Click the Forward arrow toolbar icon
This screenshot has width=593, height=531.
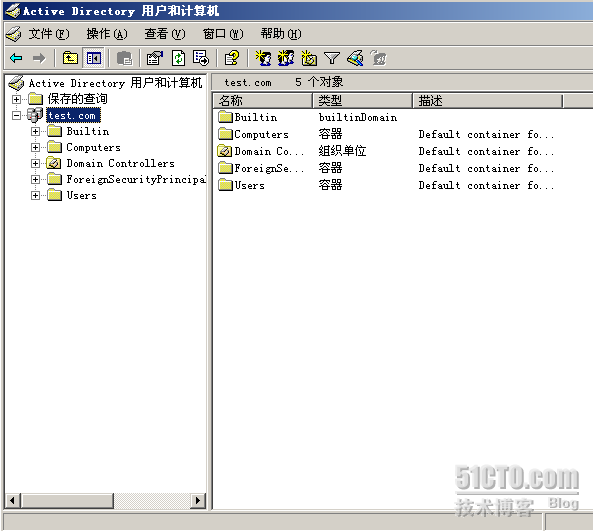point(39,58)
